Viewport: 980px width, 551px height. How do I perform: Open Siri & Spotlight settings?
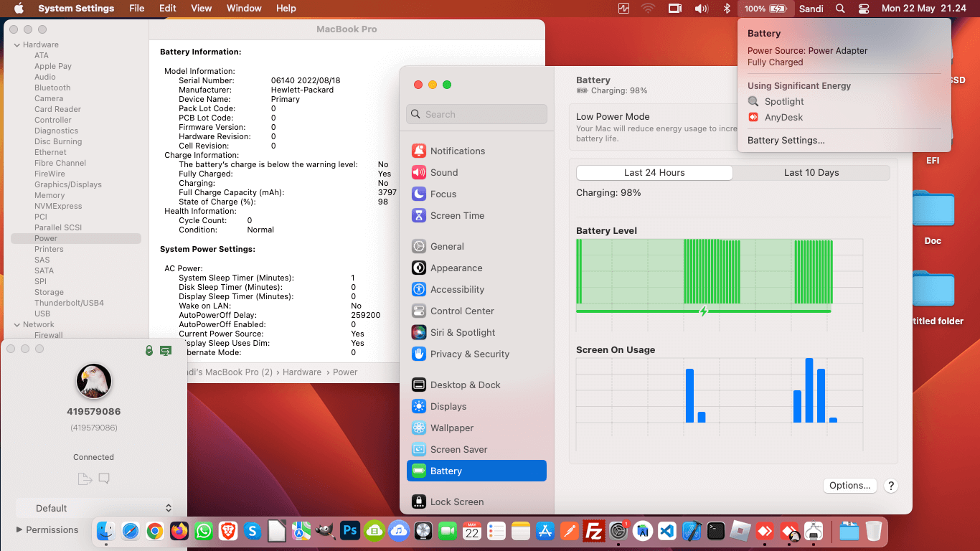[462, 332]
